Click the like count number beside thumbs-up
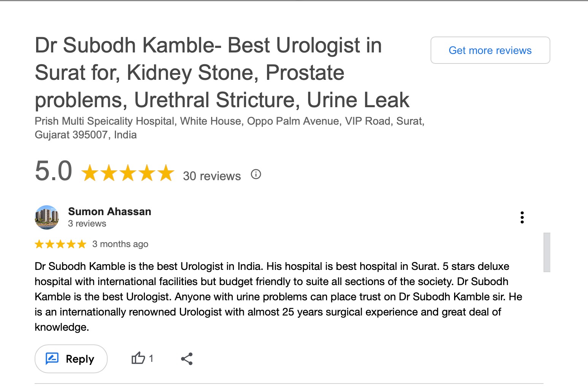The width and height of the screenshot is (588, 390). 151,358
